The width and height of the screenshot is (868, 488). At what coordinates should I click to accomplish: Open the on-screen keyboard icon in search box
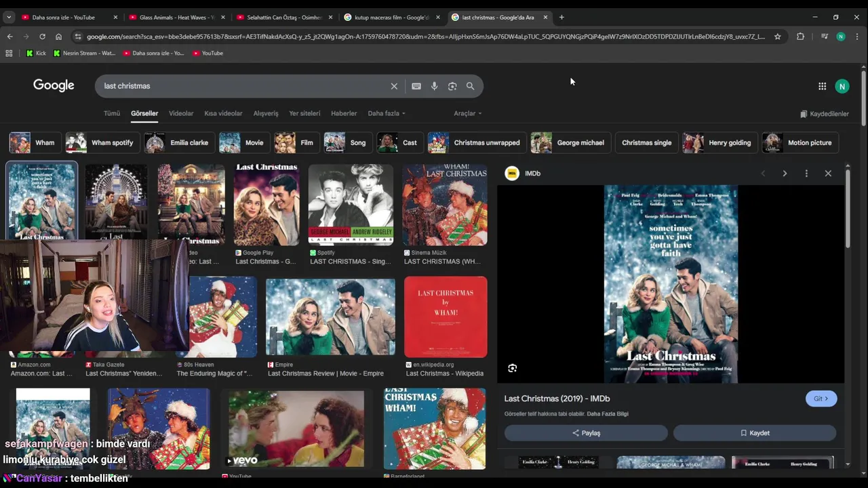click(416, 86)
